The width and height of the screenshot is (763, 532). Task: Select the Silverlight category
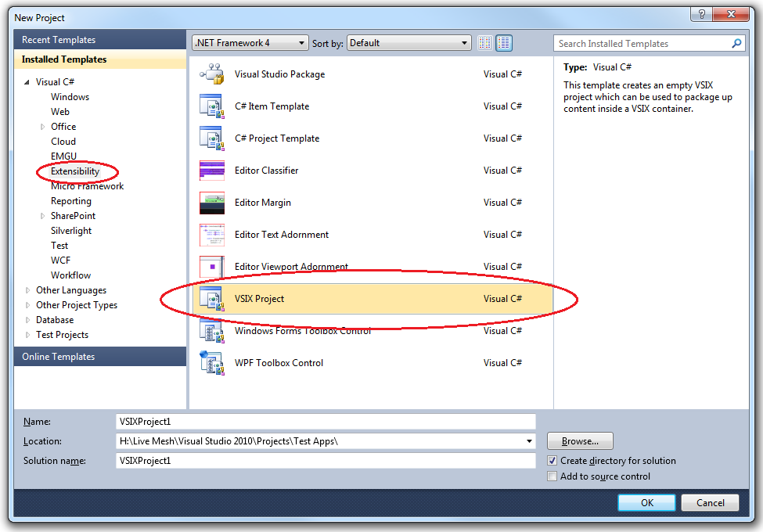point(71,231)
